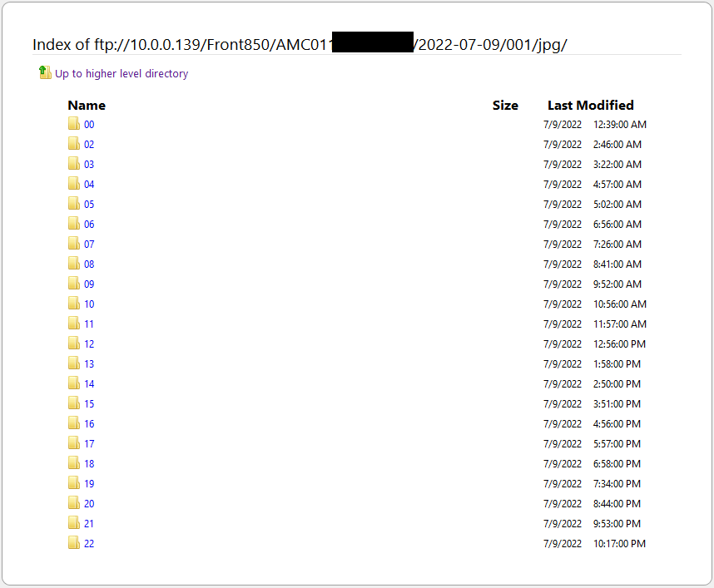Viewport: 714px width, 588px height.
Task: Open directory link 07
Action: (89, 245)
